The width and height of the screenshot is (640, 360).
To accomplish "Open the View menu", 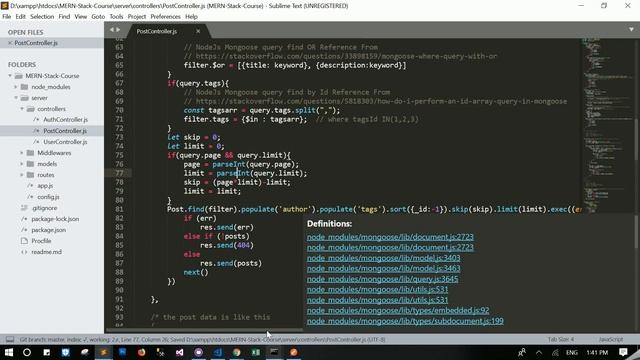I will (x=80, y=17).
